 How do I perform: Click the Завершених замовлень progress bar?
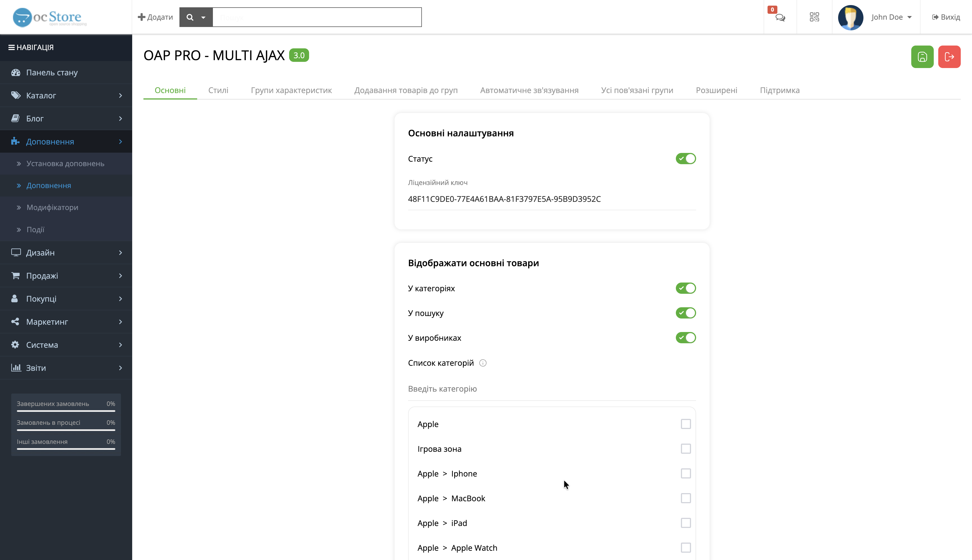pos(66,411)
